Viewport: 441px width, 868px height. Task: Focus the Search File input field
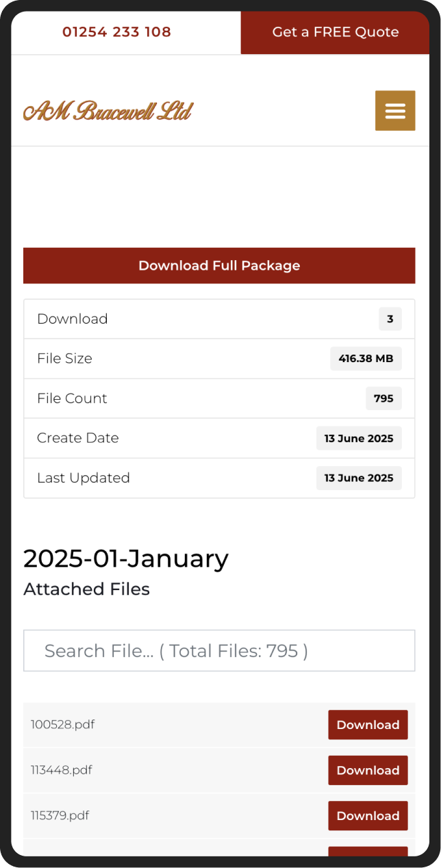(219, 650)
